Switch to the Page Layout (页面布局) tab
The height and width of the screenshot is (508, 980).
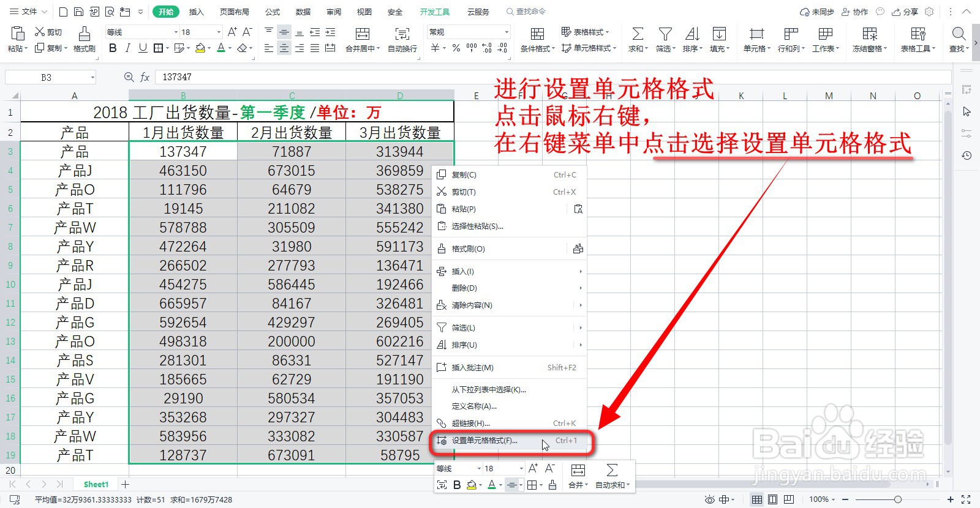coord(235,12)
